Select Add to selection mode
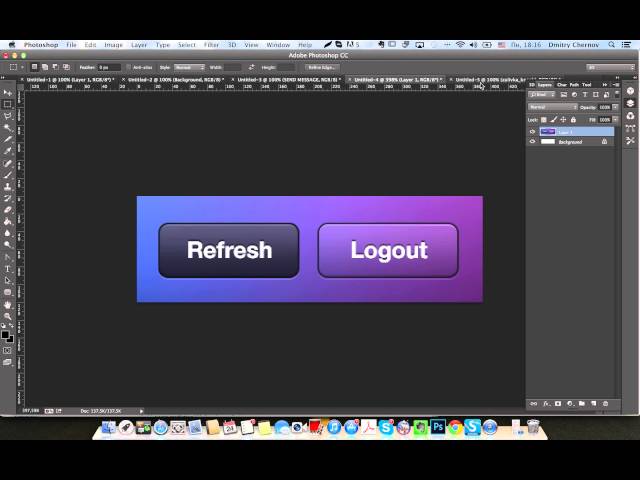This screenshot has height=480, width=640. click(45, 67)
